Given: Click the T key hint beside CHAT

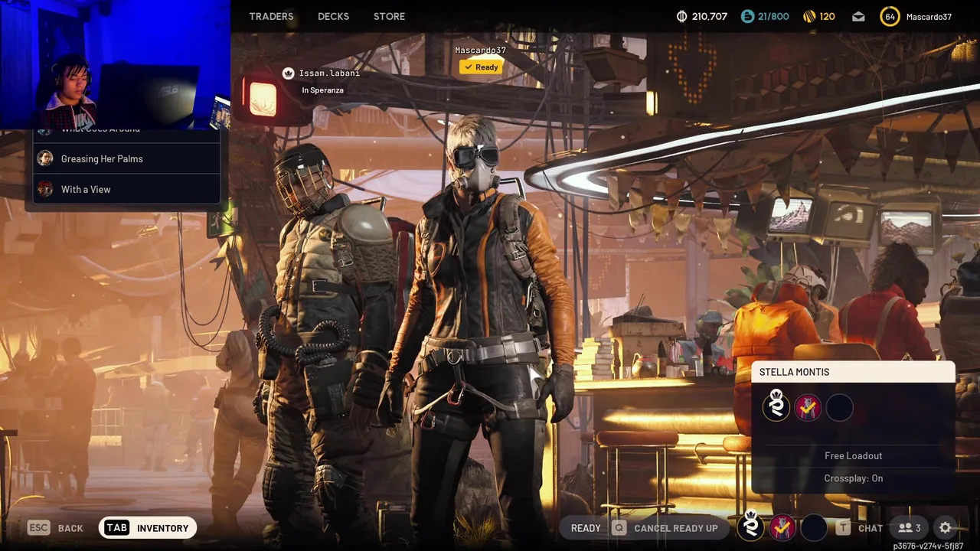Looking at the screenshot, I should (843, 528).
